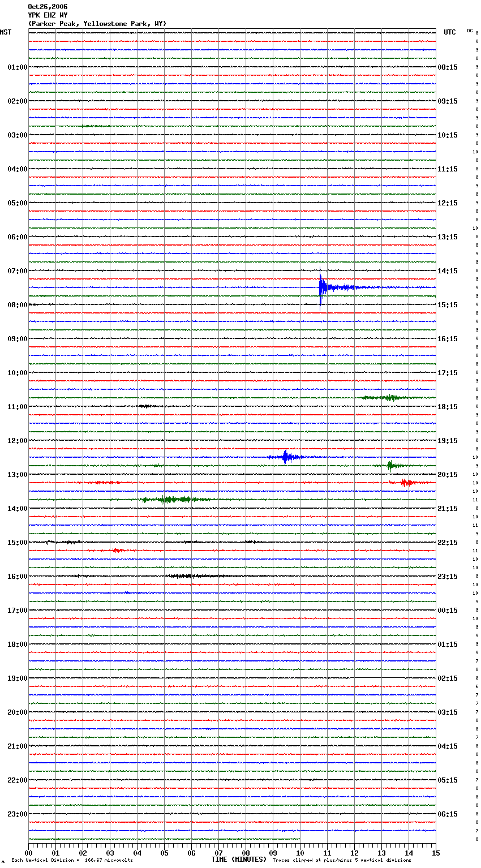Viewport: 481px width, 868px height.
Task: Click the 17:15 UTC time label
Action: click(448, 373)
